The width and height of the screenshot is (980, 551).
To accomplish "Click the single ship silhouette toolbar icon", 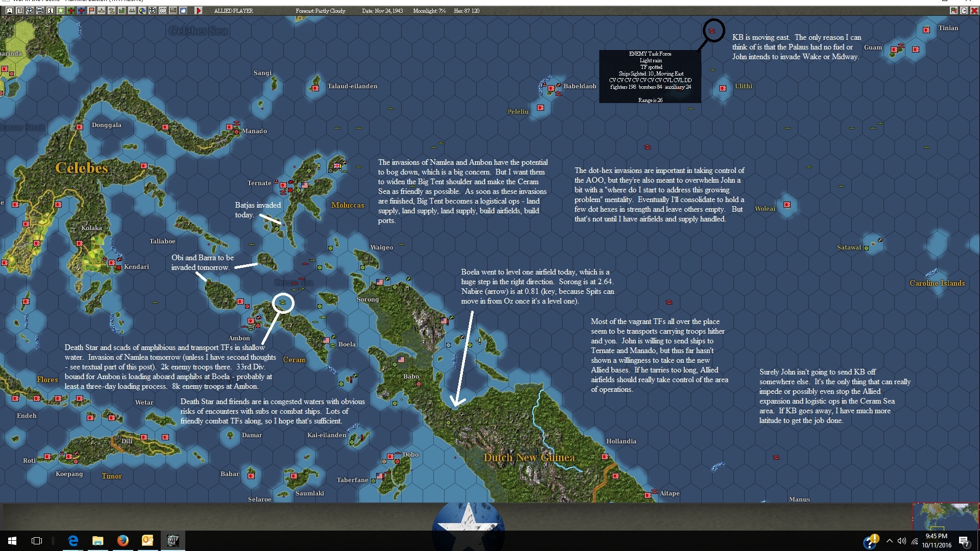I will tap(101, 10).
